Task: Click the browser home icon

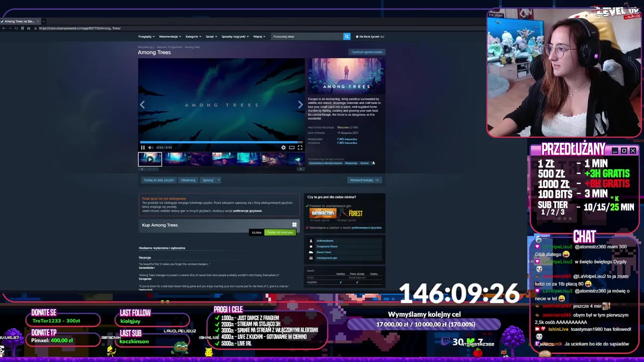Action: click(x=28, y=28)
